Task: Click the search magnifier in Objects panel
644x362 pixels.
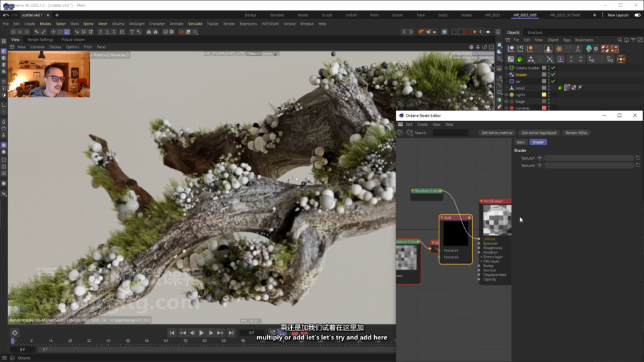Action: (619, 40)
